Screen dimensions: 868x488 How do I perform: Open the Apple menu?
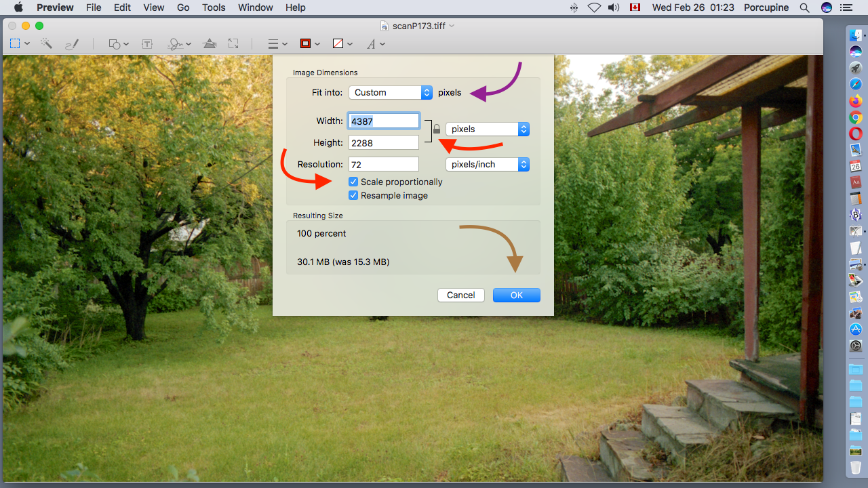tap(18, 7)
